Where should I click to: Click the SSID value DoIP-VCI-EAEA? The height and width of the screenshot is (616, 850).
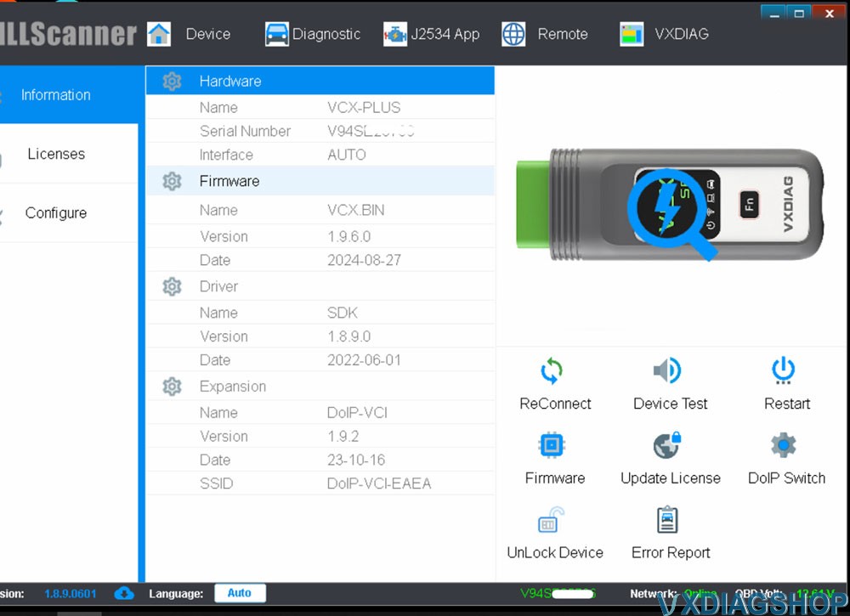[x=379, y=483]
